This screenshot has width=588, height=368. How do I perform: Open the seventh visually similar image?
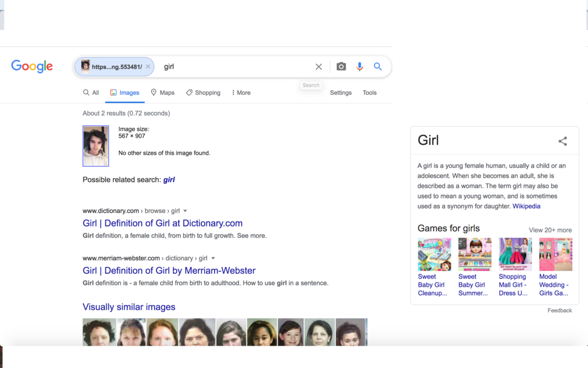[290, 332]
